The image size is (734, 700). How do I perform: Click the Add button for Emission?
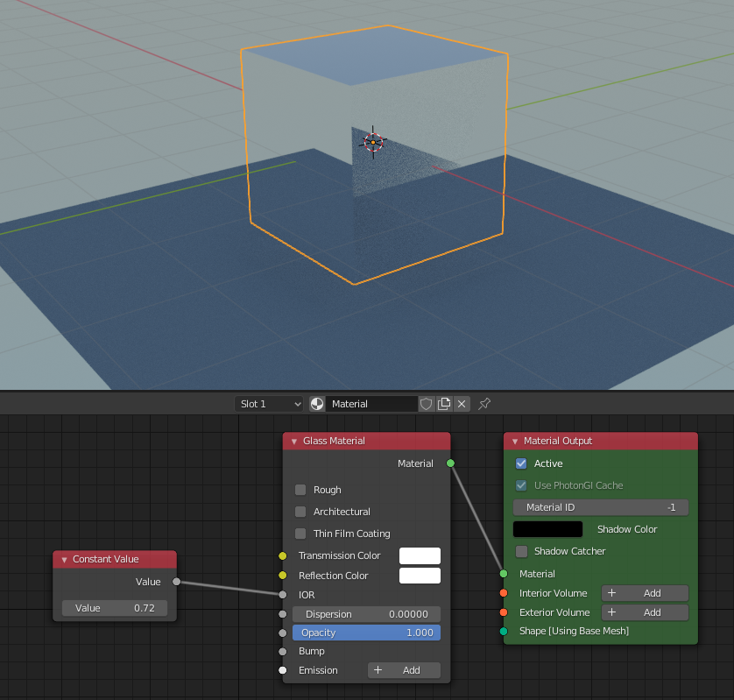pos(404,670)
